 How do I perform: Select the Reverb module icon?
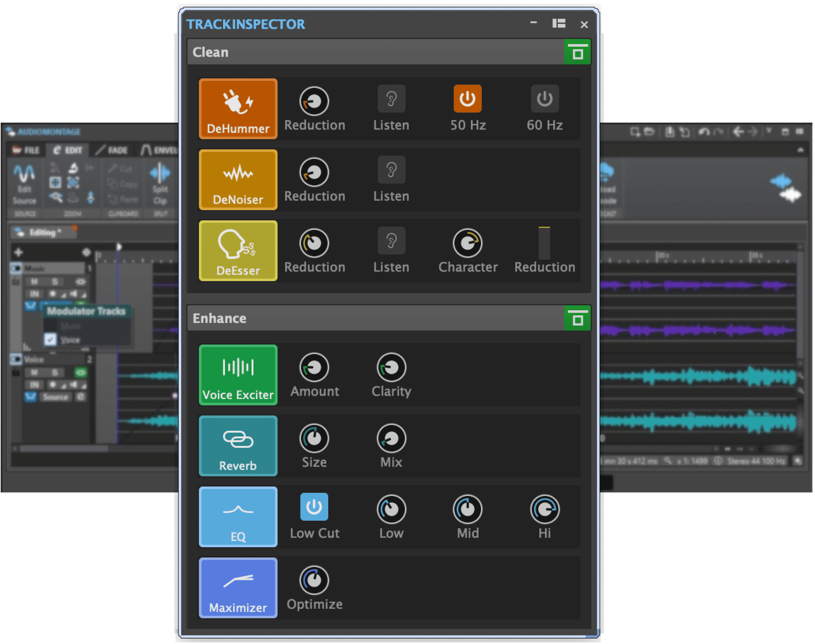[x=238, y=446]
